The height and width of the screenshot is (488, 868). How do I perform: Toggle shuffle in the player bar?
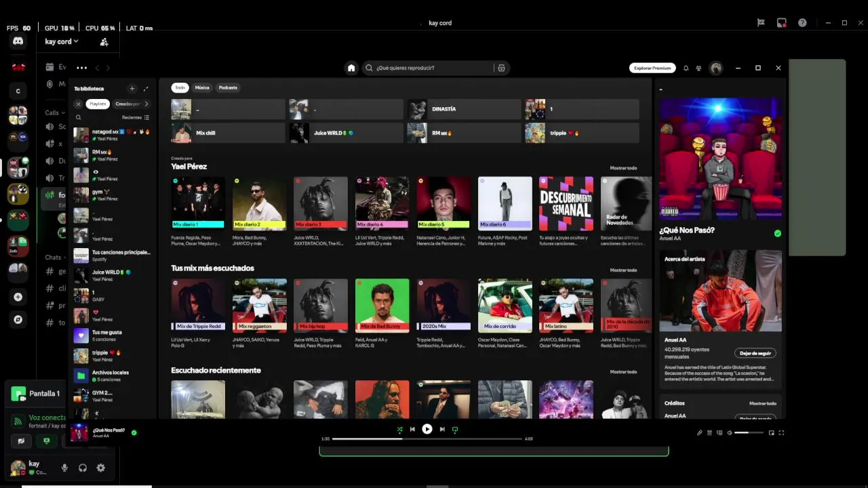tap(399, 429)
